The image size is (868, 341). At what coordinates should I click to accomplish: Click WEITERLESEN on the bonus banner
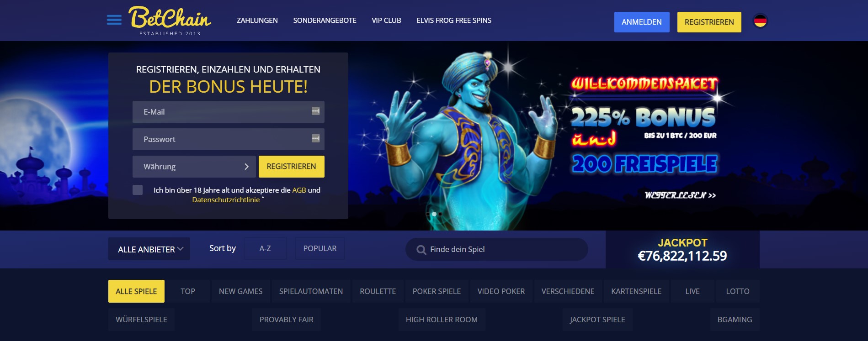[680, 195]
